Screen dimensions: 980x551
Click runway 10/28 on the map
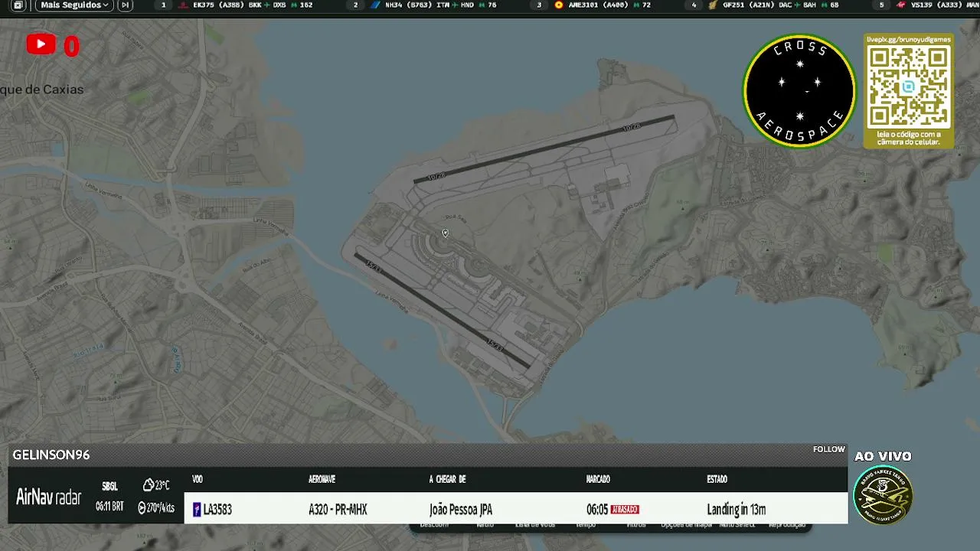pos(544,149)
